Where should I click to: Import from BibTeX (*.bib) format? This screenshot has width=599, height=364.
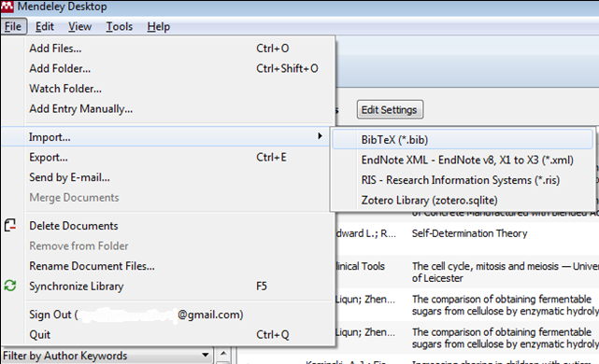pos(463,140)
